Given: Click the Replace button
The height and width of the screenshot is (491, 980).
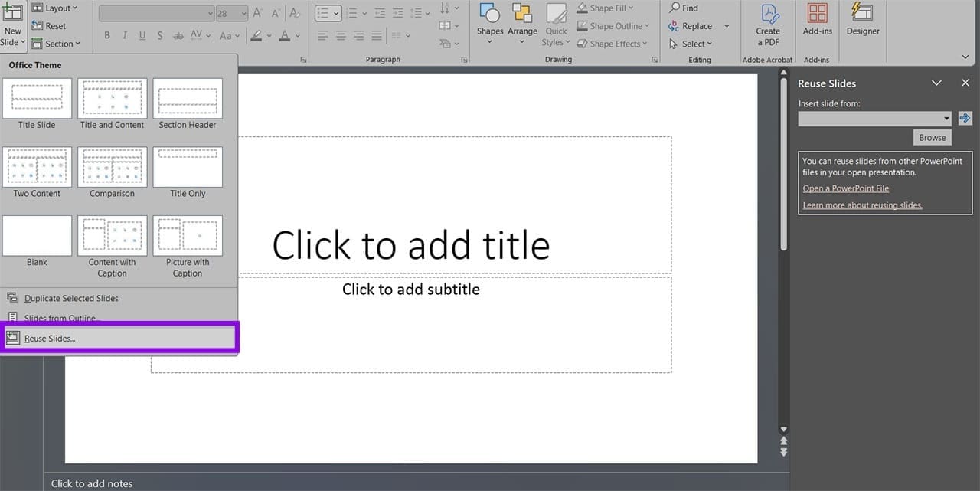Looking at the screenshot, I should click(690, 25).
